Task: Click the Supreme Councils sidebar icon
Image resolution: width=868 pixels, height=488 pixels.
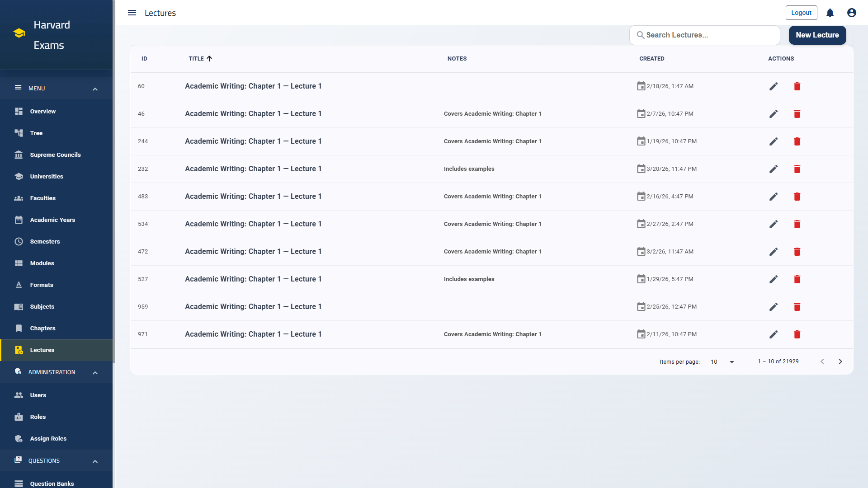Action: pos(19,155)
